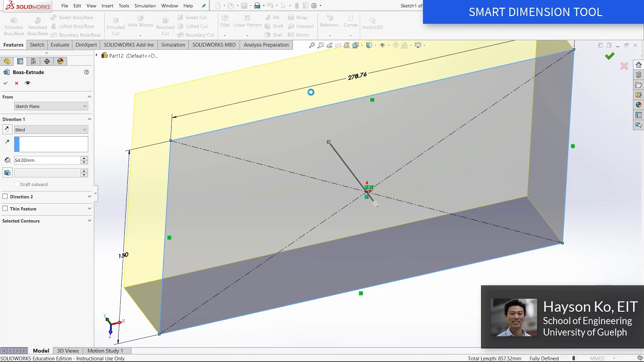Collapse the Direction 1 section chevron

click(x=90, y=119)
